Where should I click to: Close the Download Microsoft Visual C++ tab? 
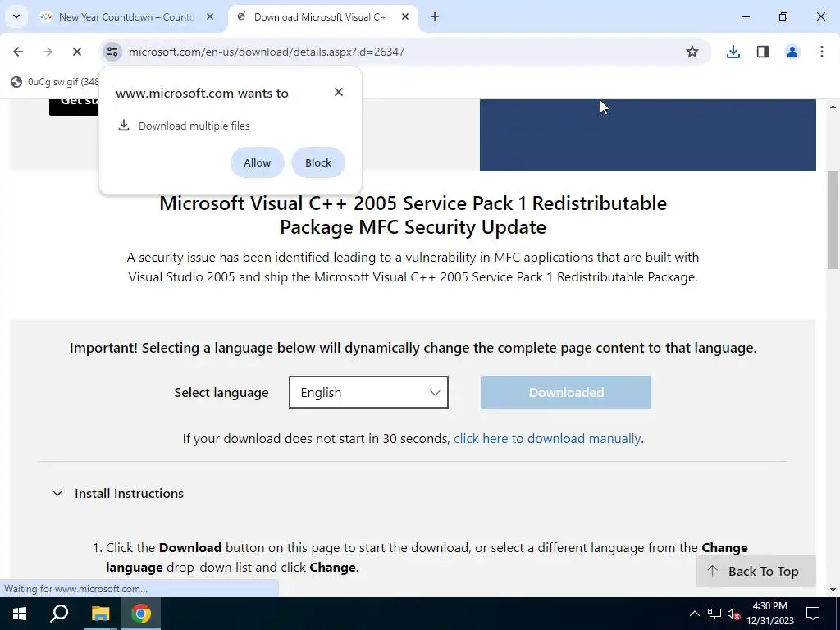[405, 16]
